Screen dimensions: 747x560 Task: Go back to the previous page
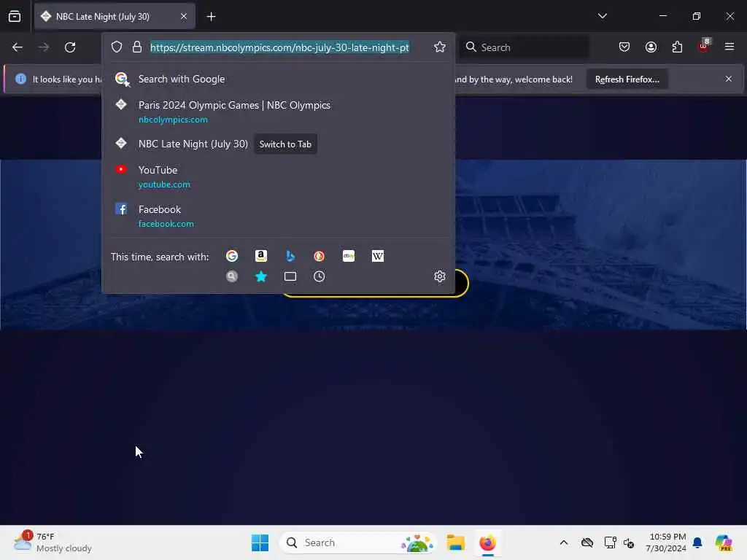[18, 47]
